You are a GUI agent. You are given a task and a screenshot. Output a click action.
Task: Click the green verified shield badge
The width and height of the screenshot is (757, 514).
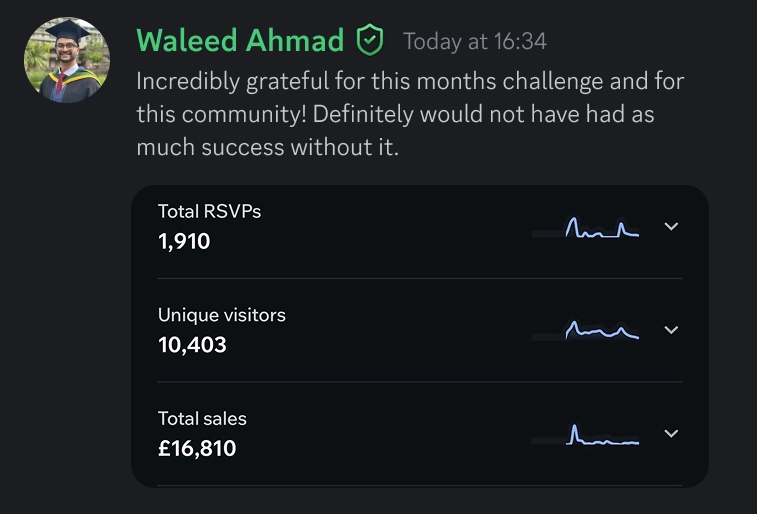(370, 40)
